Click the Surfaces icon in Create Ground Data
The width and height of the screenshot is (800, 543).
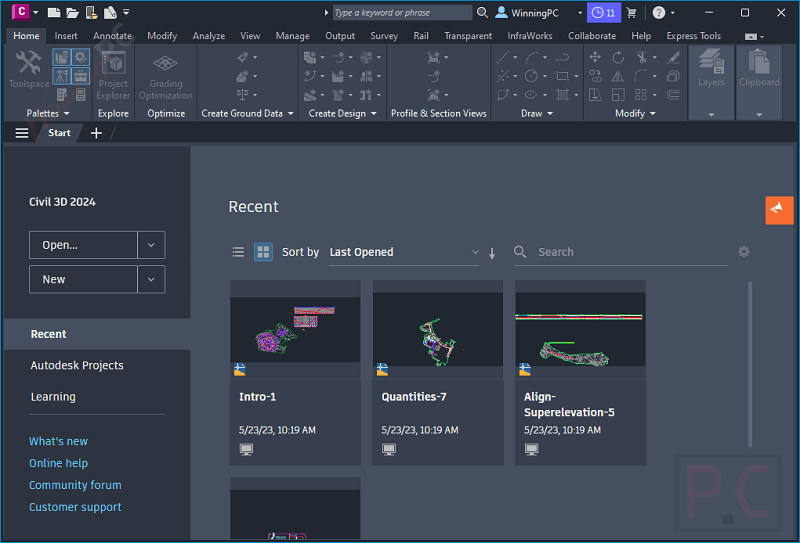coord(243,76)
